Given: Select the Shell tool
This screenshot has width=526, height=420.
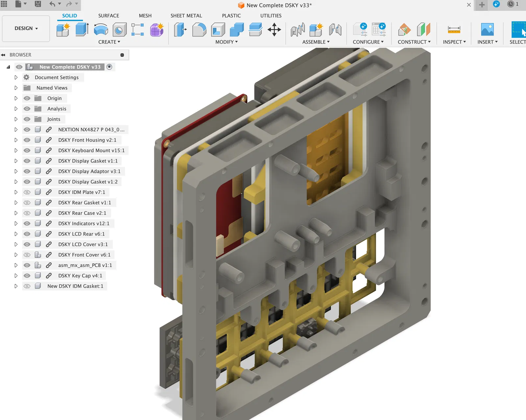Looking at the screenshot, I should 218,30.
